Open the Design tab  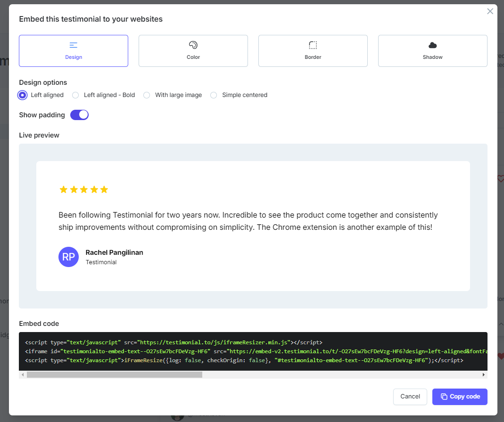click(x=74, y=51)
